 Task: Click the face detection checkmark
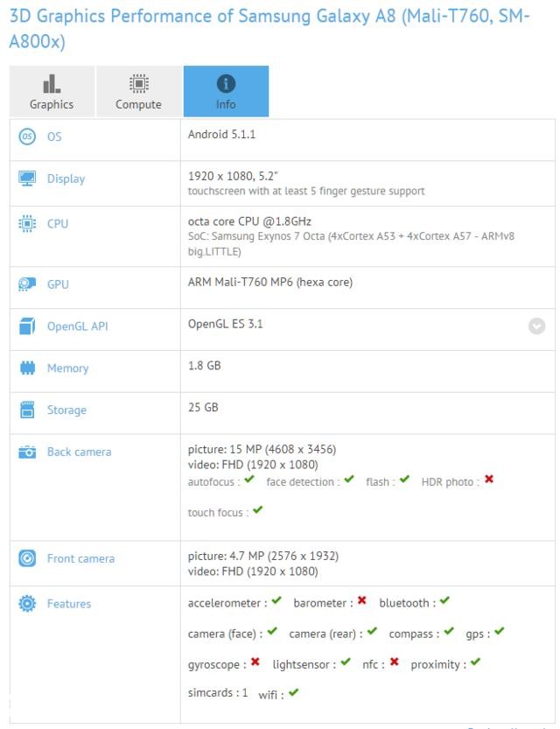click(349, 479)
